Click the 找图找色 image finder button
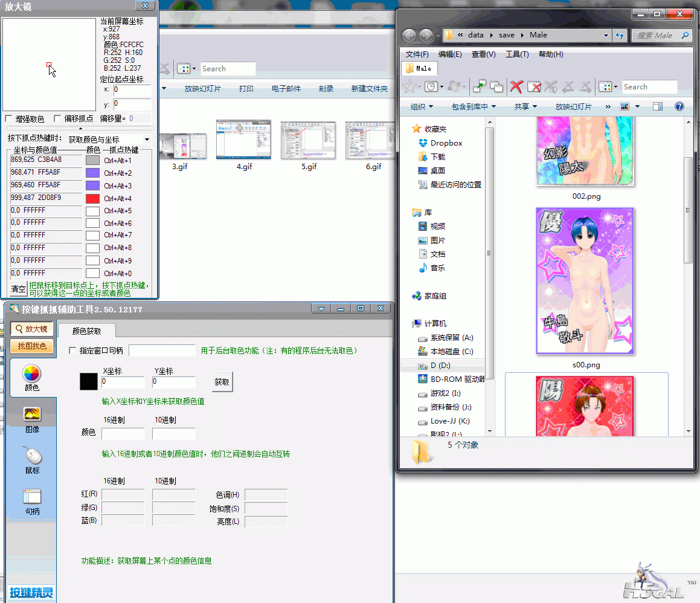 (x=31, y=346)
